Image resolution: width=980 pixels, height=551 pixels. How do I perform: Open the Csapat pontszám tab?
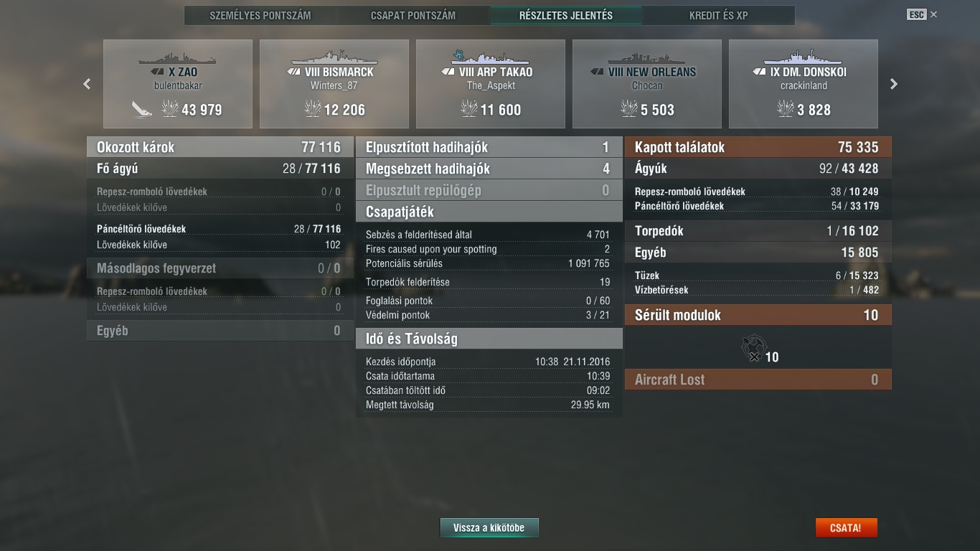[413, 15]
